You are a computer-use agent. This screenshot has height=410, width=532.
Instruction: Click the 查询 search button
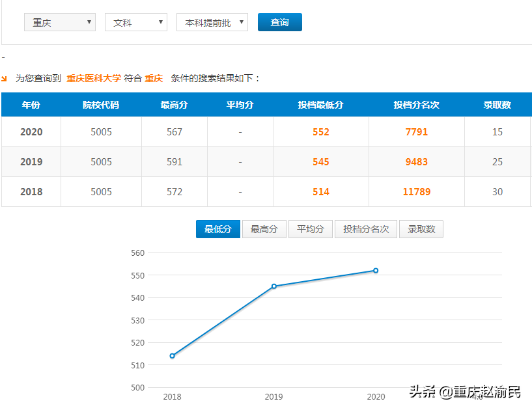pos(279,21)
